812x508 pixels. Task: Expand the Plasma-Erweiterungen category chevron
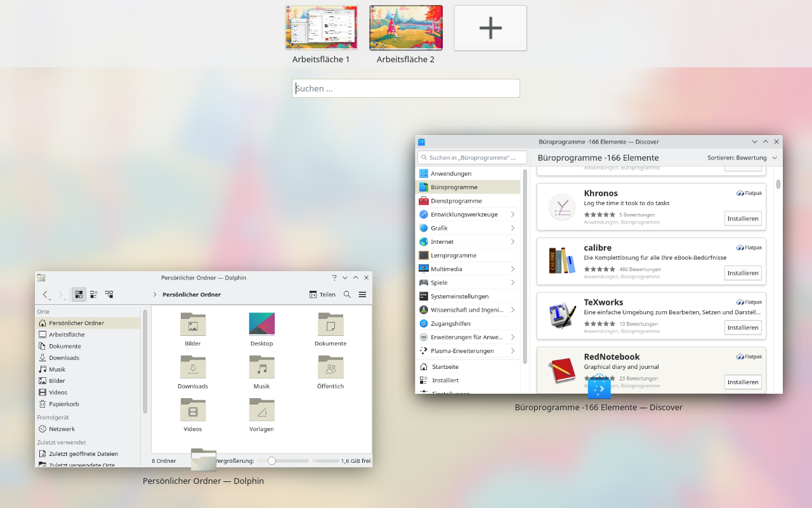[x=513, y=351]
